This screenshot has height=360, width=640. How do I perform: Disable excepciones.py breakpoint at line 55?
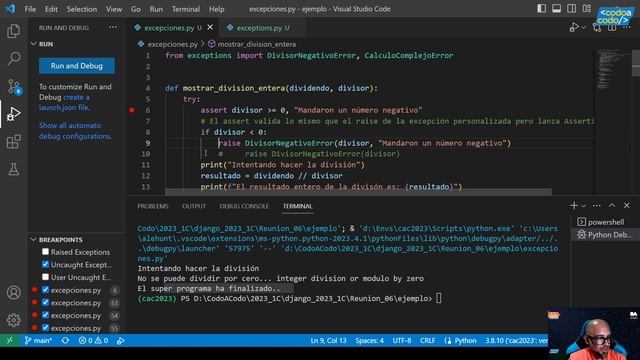point(45,328)
